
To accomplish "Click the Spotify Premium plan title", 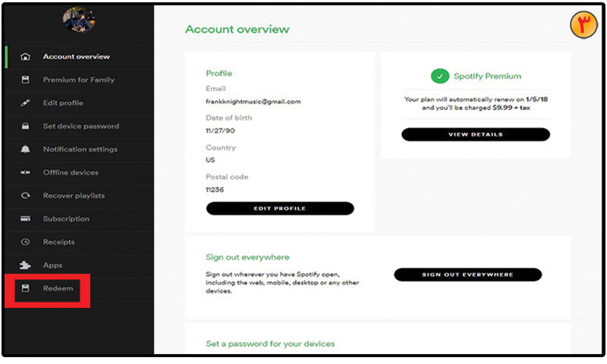I will coord(487,76).
